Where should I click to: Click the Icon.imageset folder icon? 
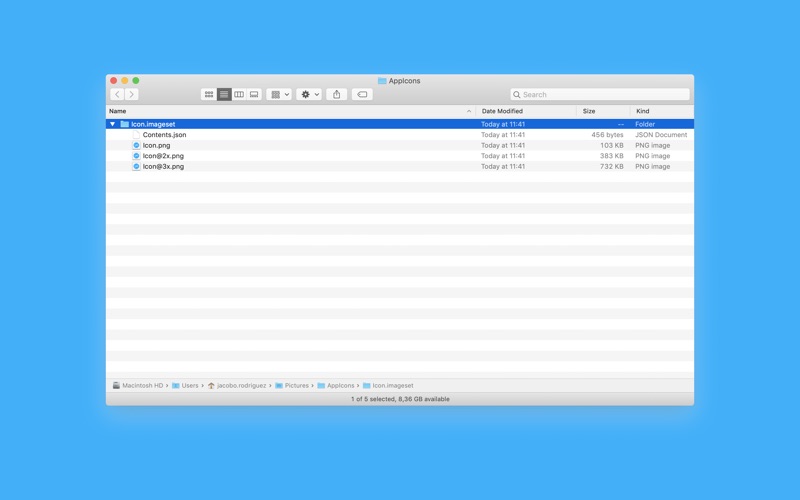click(x=124, y=124)
